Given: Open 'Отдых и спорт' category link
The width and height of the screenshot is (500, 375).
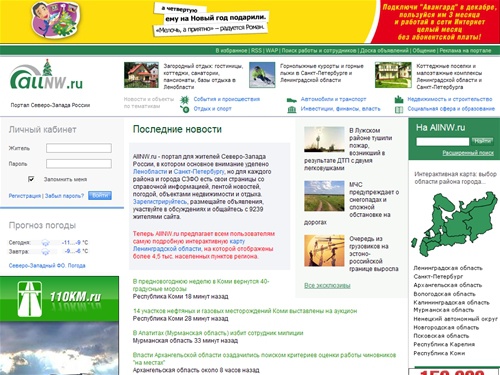Looking at the screenshot, I should tap(213, 109).
